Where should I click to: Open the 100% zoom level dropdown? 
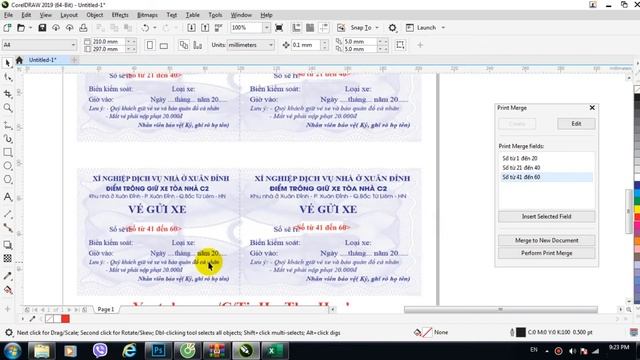pyautogui.click(x=266, y=28)
